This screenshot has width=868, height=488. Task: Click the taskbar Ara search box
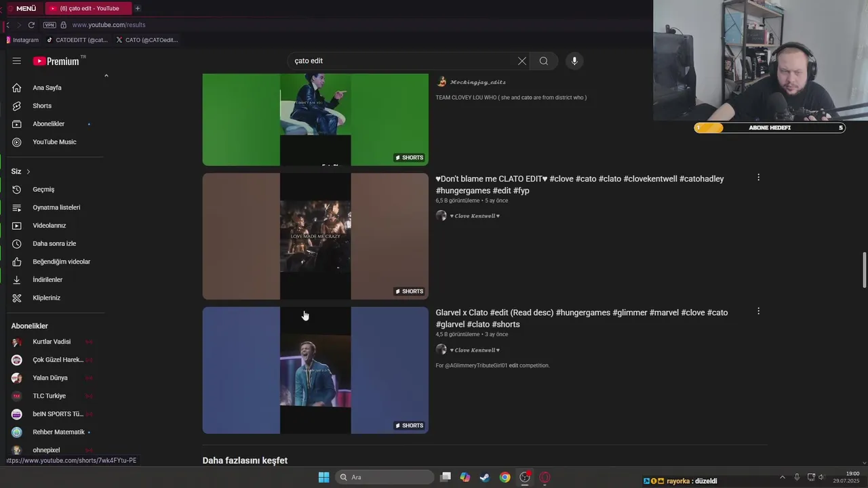click(x=384, y=477)
